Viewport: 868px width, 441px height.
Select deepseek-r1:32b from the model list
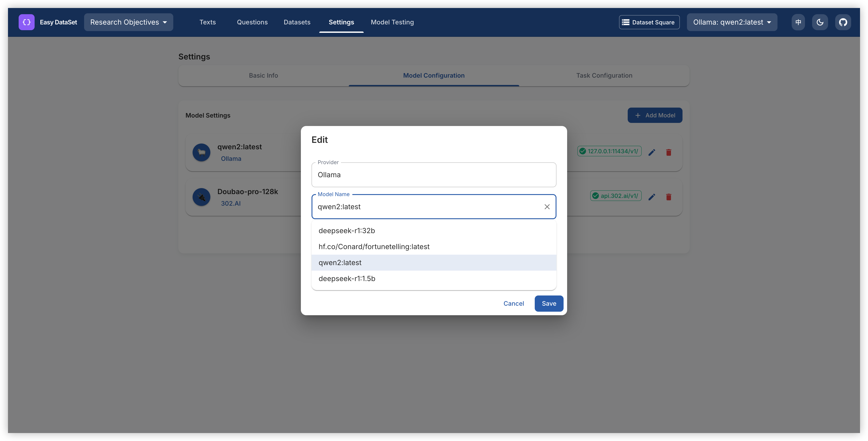pos(347,231)
